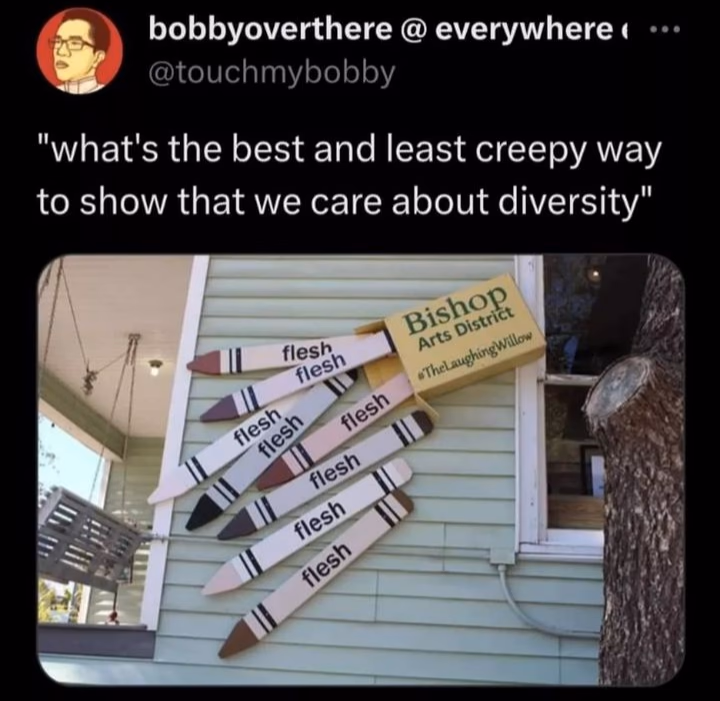Click the porch ceiling light in photo

[x=156, y=367]
